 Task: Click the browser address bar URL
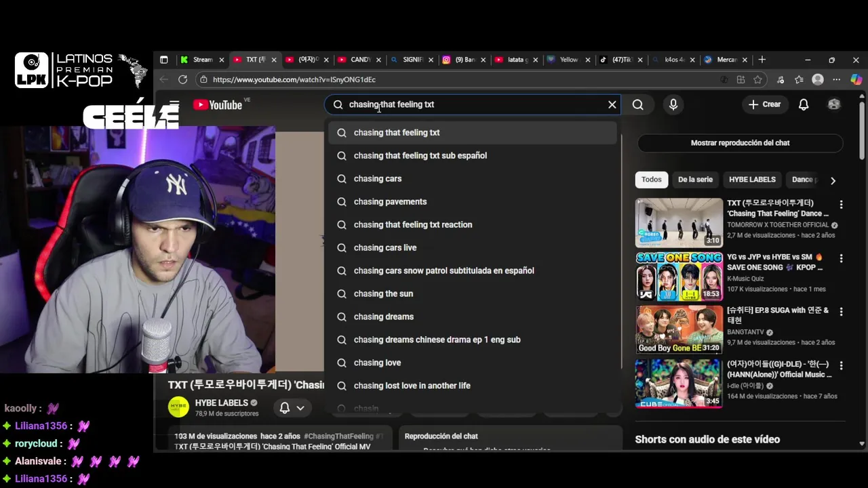pos(294,79)
